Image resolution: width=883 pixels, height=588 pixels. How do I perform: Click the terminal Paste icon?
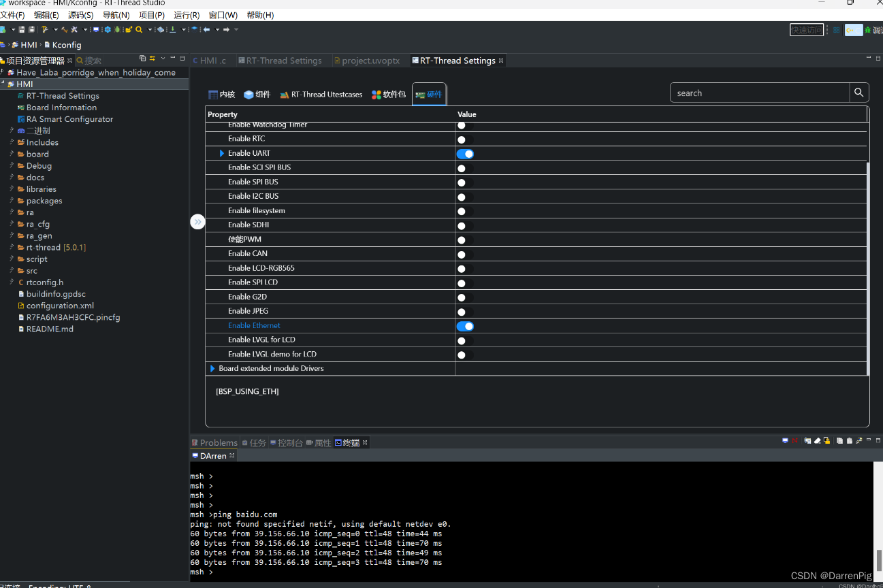pos(850,440)
